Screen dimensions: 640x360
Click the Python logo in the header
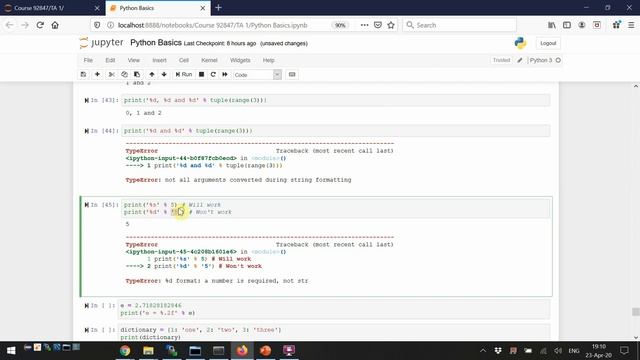[x=520, y=43]
